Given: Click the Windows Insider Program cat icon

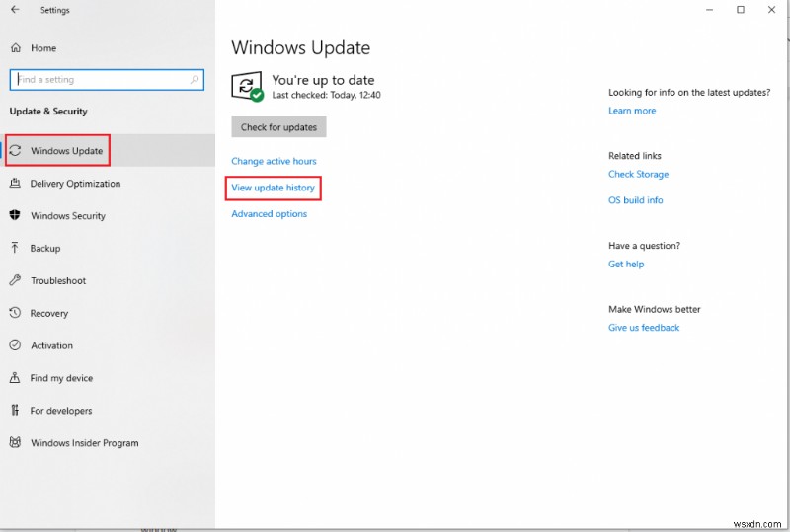Looking at the screenshot, I should click(x=15, y=442).
